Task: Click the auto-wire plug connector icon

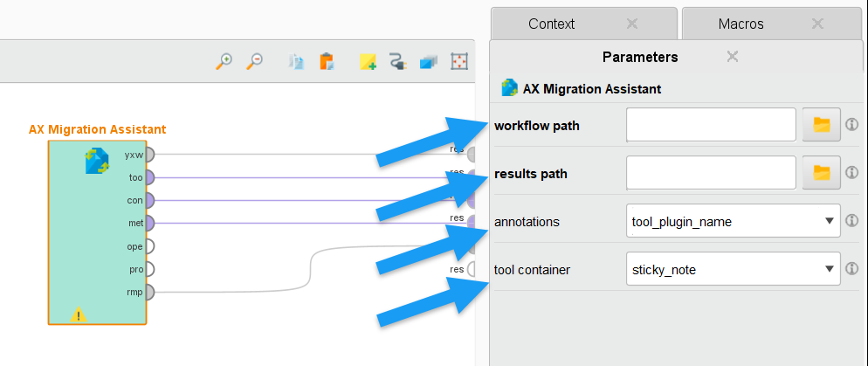Action: click(x=397, y=61)
